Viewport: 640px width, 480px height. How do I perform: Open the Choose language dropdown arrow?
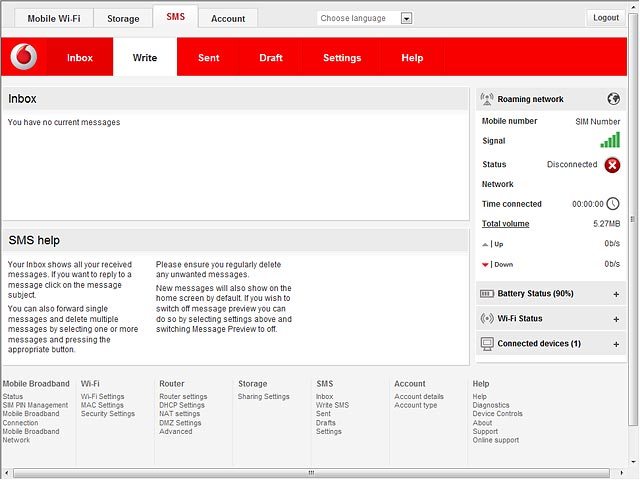(406, 18)
